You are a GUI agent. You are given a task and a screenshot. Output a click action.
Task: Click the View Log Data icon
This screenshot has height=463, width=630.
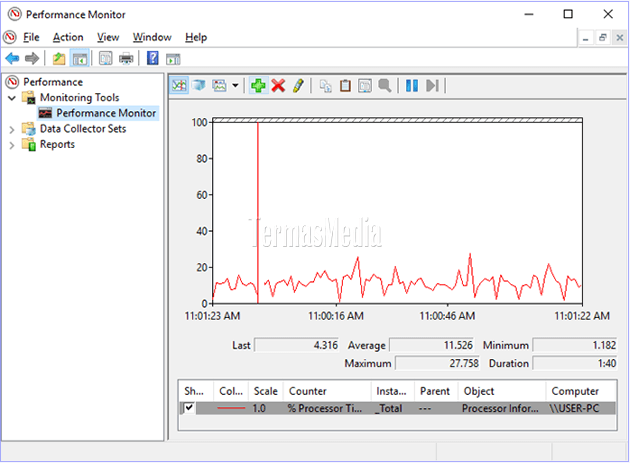[199, 85]
